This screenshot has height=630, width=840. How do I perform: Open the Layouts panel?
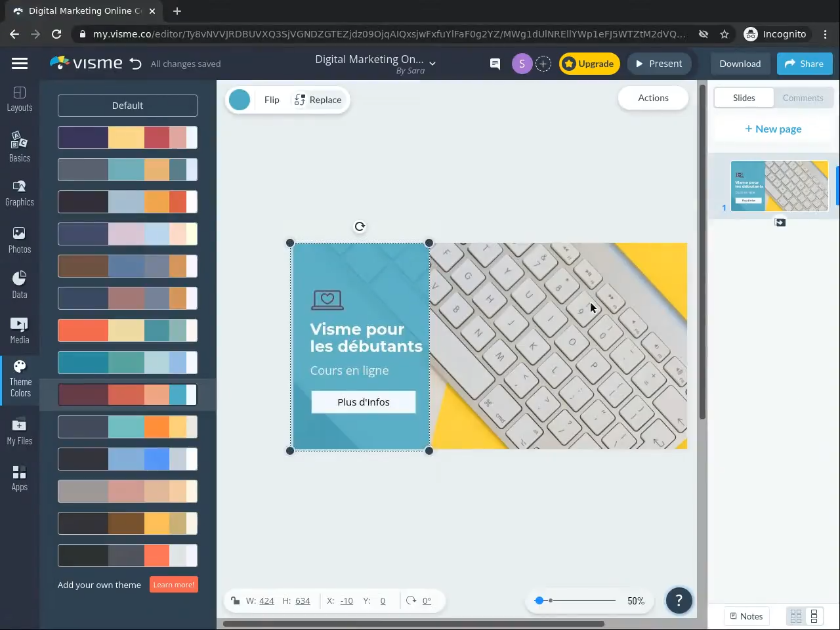pyautogui.click(x=20, y=99)
